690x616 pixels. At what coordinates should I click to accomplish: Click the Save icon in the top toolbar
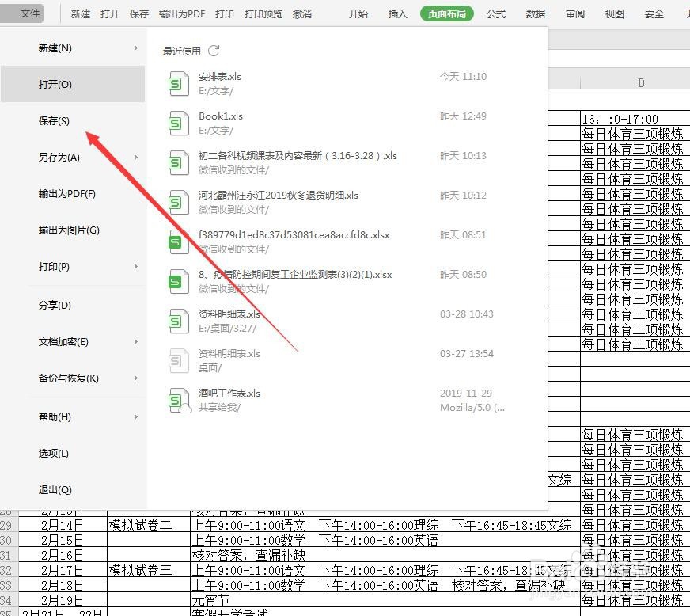pyautogui.click(x=139, y=13)
